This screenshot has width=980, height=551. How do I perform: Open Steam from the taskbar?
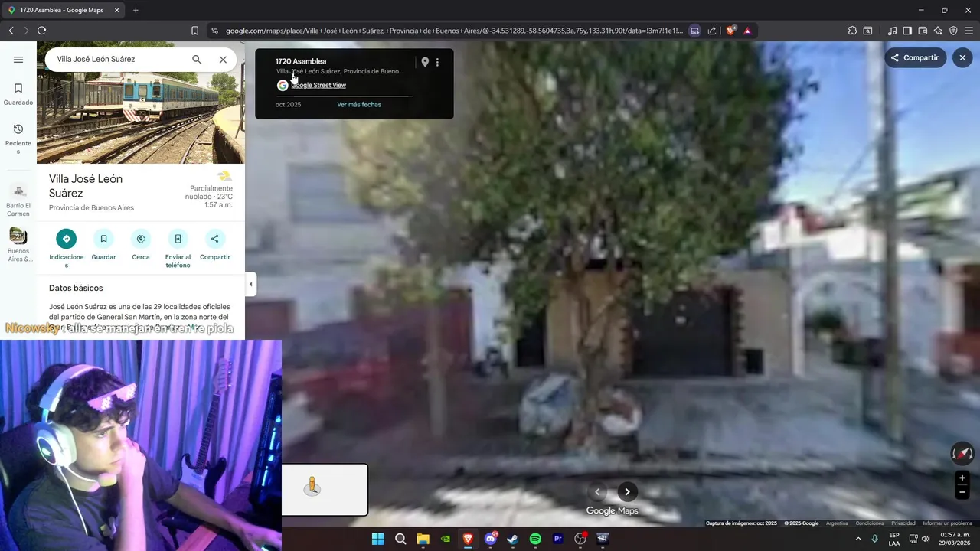(512, 539)
